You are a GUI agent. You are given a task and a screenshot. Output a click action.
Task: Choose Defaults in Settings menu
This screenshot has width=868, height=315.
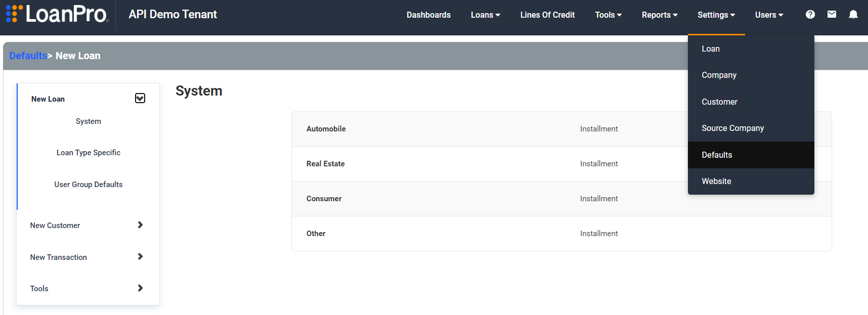(751, 155)
